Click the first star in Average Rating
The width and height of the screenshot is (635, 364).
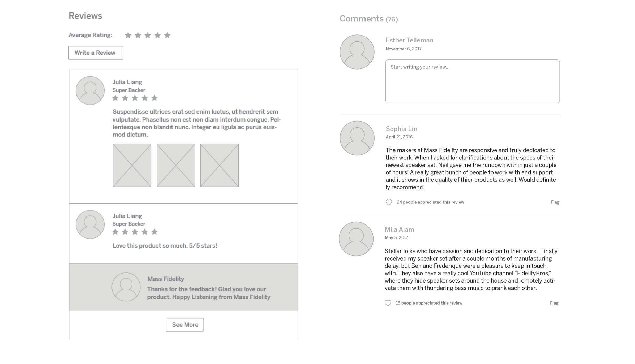[x=128, y=35]
